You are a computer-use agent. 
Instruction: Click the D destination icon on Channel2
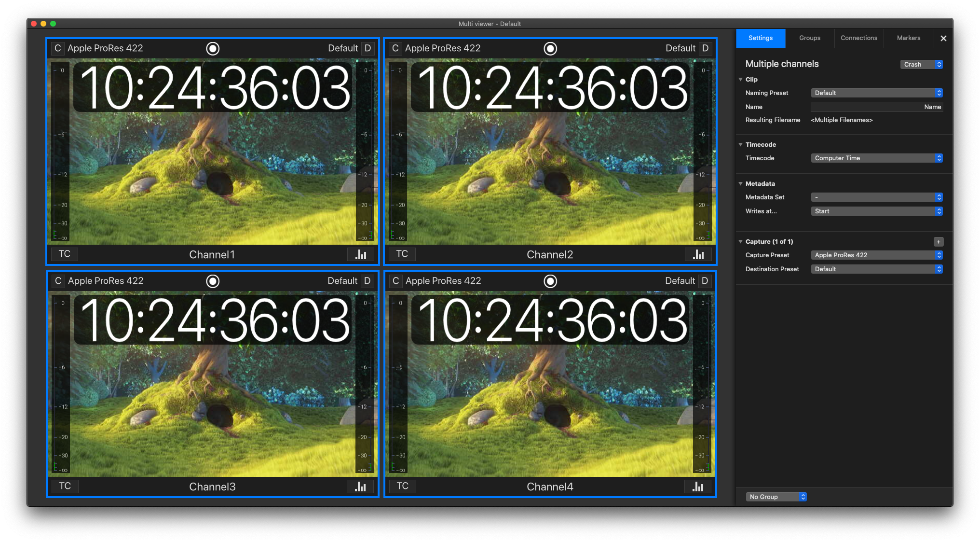[x=706, y=48]
